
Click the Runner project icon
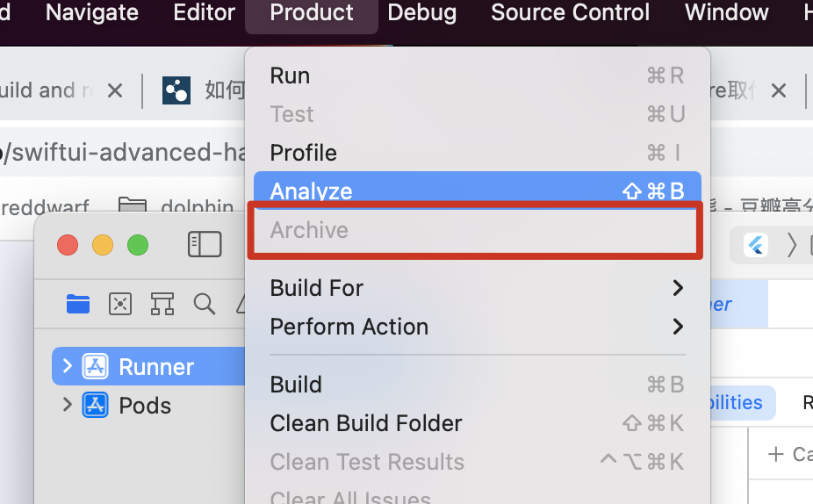pos(95,366)
